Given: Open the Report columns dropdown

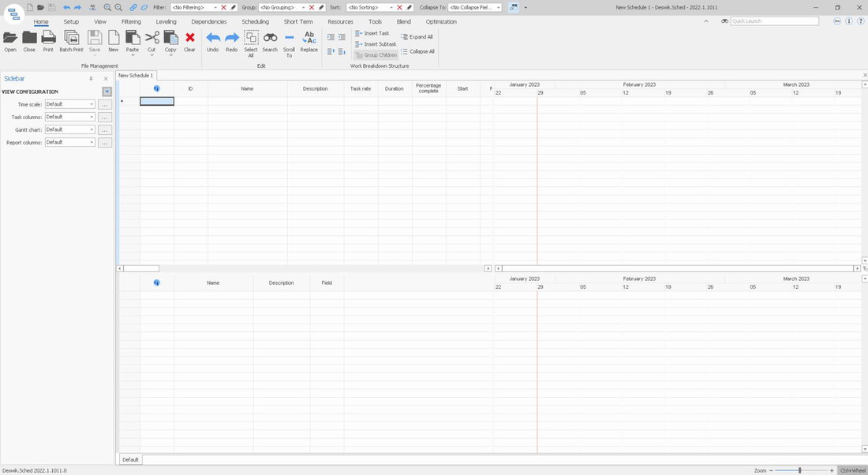Looking at the screenshot, I should [x=69, y=142].
